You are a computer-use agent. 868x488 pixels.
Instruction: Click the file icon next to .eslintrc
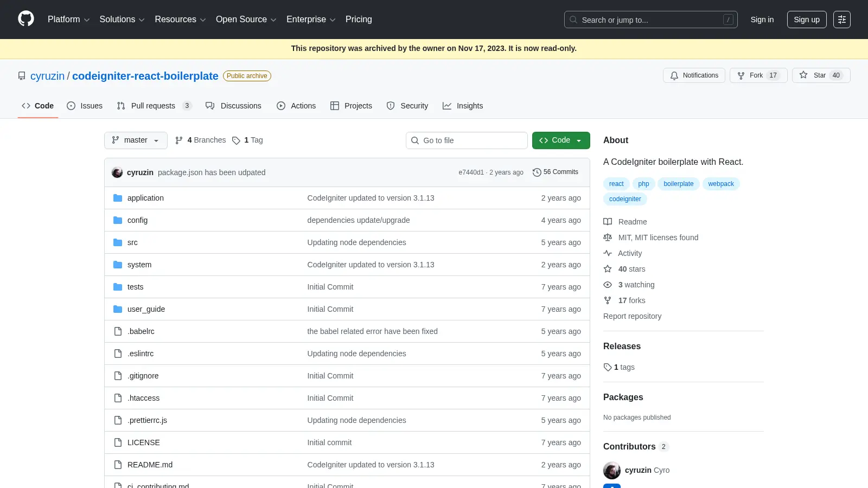click(x=118, y=354)
